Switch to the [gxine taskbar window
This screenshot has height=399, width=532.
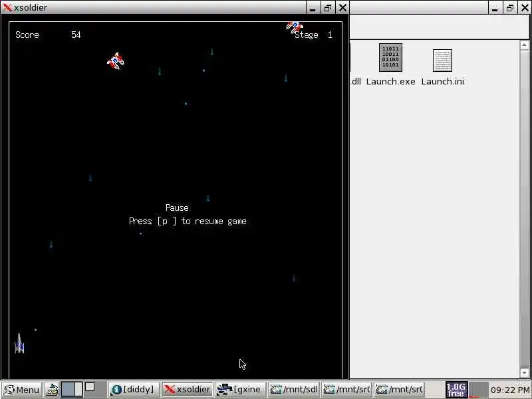(241, 390)
